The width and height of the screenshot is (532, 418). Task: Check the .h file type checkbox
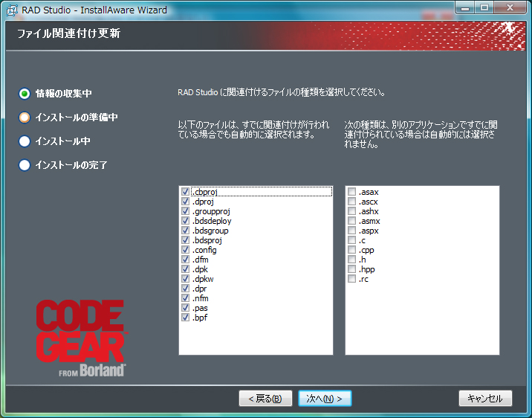(x=352, y=260)
